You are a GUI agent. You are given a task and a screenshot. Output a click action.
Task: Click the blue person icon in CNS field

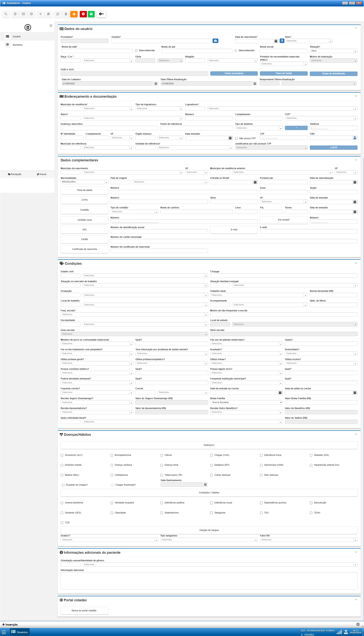pos(355,138)
